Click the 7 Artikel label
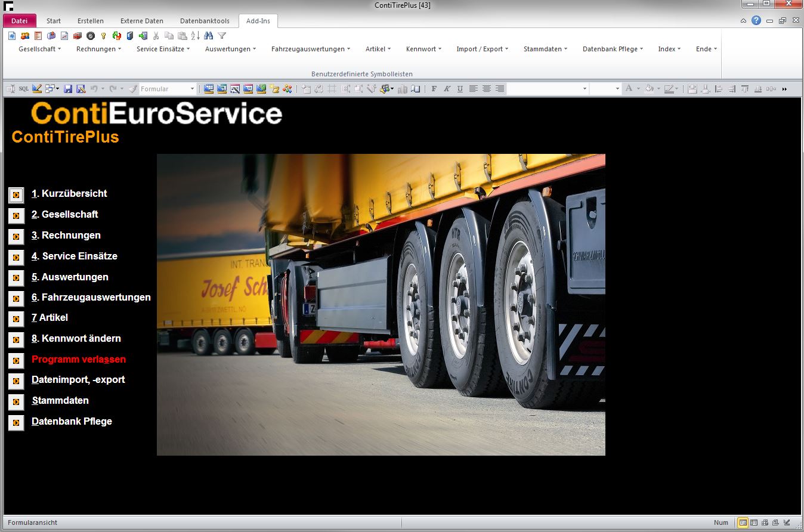This screenshot has height=532, width=804. click(50, 317)
